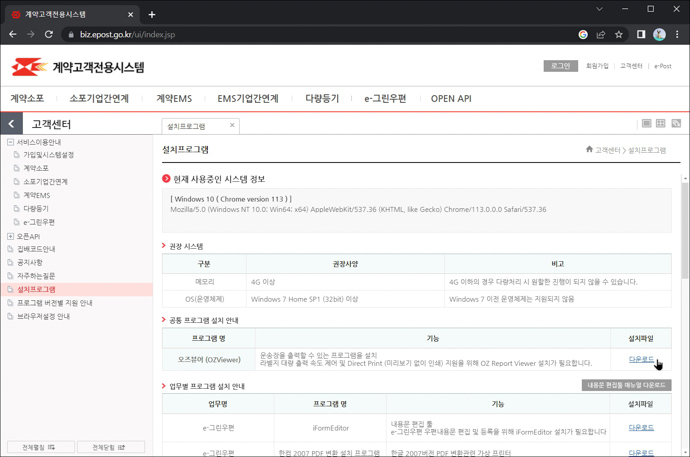Screen dimensions: 690x457
Task: Open 소포기업간연계 in sidebar tree
Action: tap(45, 182)
